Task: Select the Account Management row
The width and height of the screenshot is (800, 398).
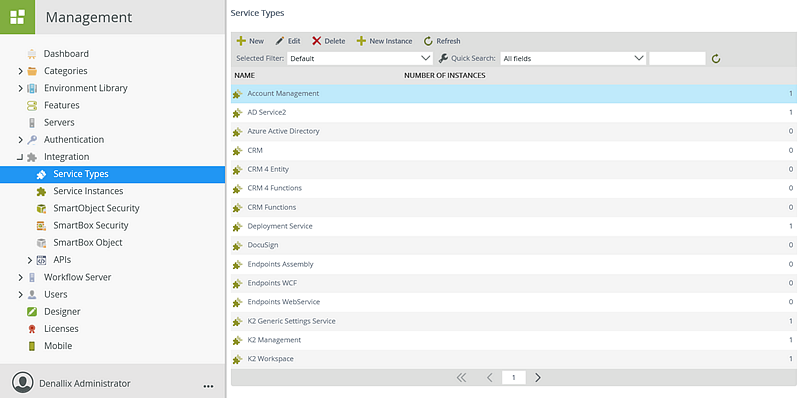Action: coord(514,94)
